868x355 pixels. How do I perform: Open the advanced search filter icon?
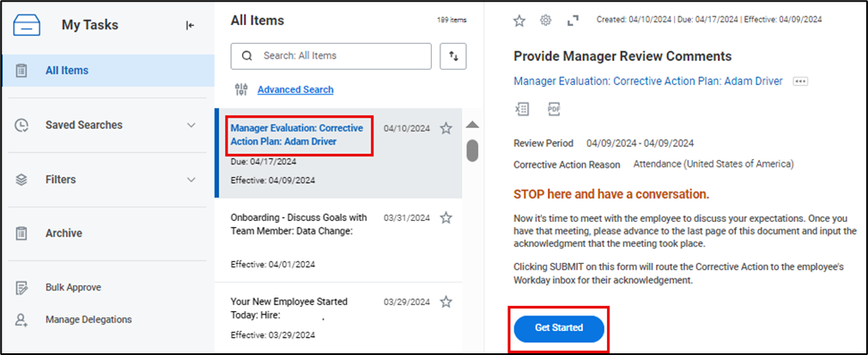pyautogui.click(x=240, y=89)
